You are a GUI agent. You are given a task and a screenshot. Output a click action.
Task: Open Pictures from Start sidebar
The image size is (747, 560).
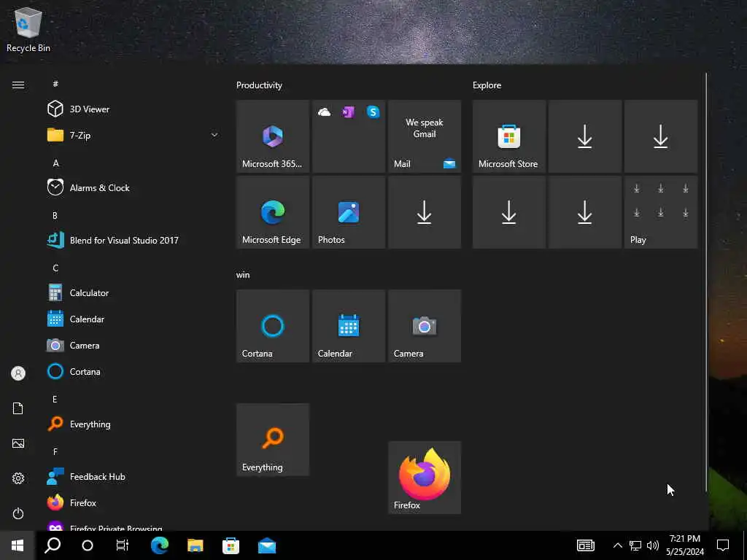pos(18,443)
